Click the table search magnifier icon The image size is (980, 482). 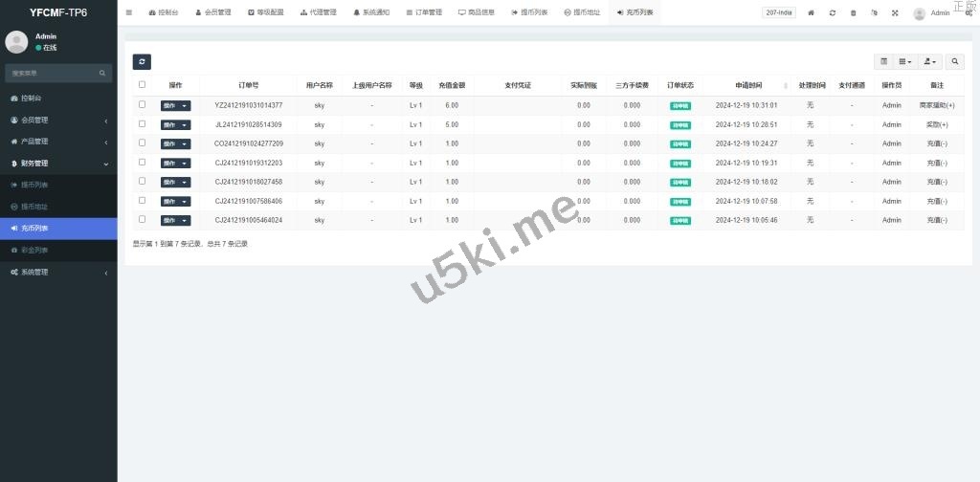point(955,61)
